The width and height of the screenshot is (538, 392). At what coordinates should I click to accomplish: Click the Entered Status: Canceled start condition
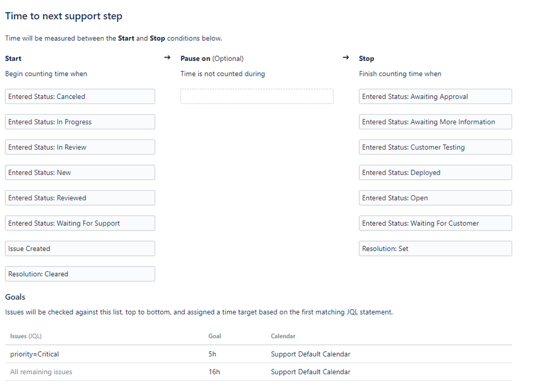point(80,97)
